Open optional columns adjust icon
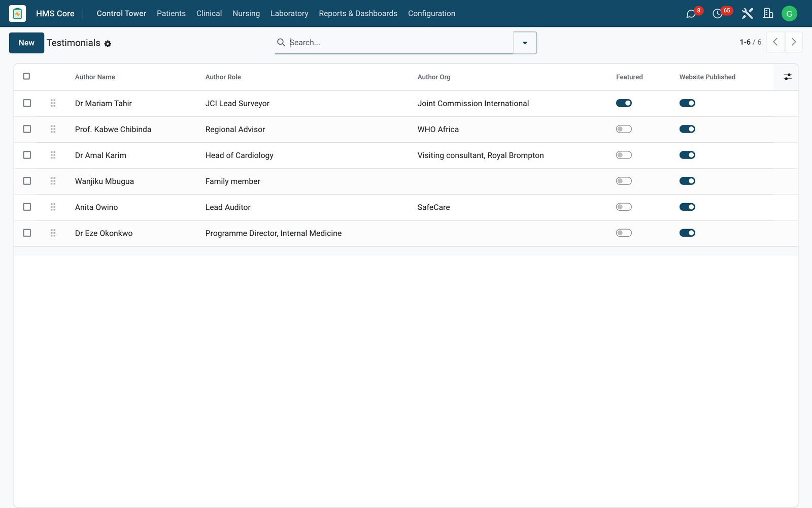812x508 pixels. tap(787, 77)
